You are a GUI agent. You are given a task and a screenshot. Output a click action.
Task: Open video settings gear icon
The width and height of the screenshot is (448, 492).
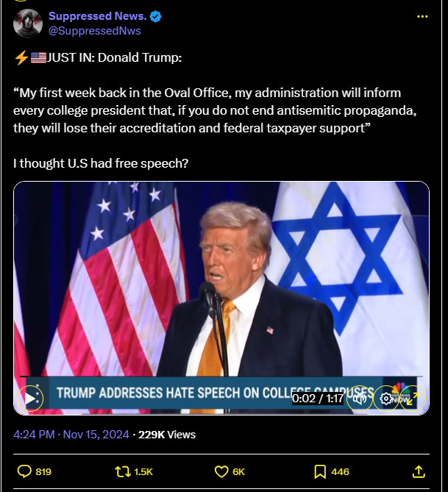pyautogui.click(x=385, y=399)
